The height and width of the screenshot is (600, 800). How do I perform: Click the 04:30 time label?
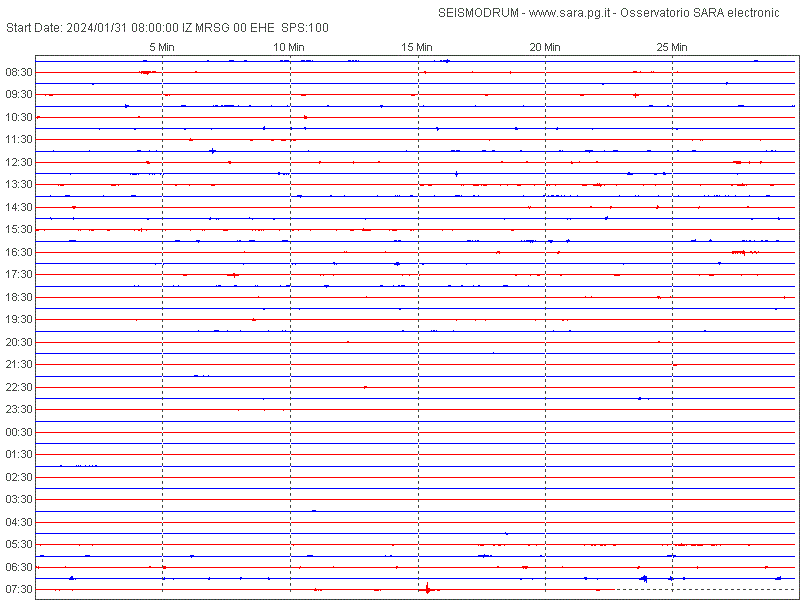click(x=19, y=522)
